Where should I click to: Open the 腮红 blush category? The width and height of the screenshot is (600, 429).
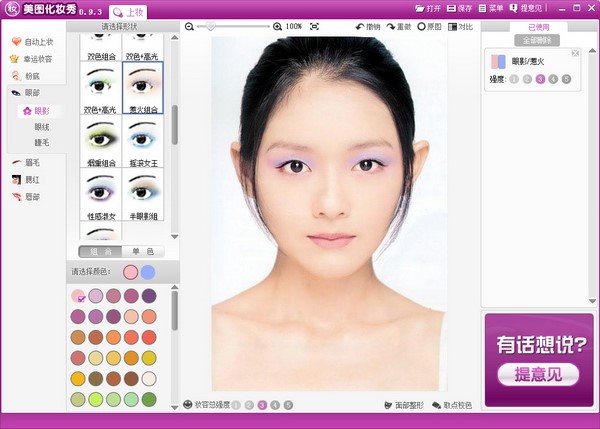tap(26, 179)
